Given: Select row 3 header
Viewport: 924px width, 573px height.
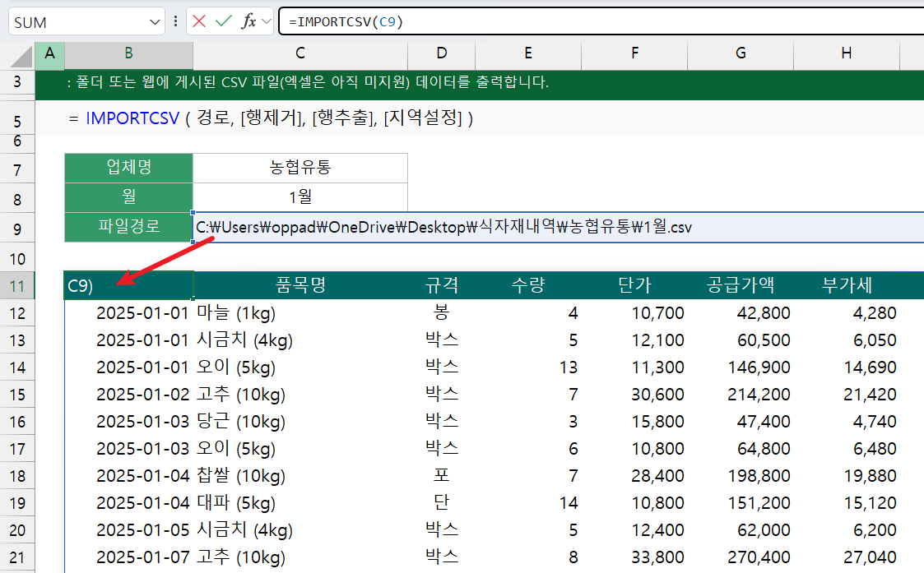Looking at the screenshot, I should point(17,82).
